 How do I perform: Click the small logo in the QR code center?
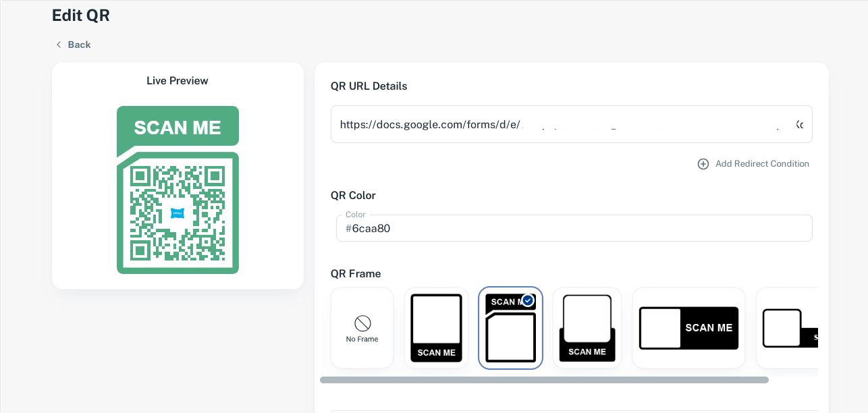(178, 213)
